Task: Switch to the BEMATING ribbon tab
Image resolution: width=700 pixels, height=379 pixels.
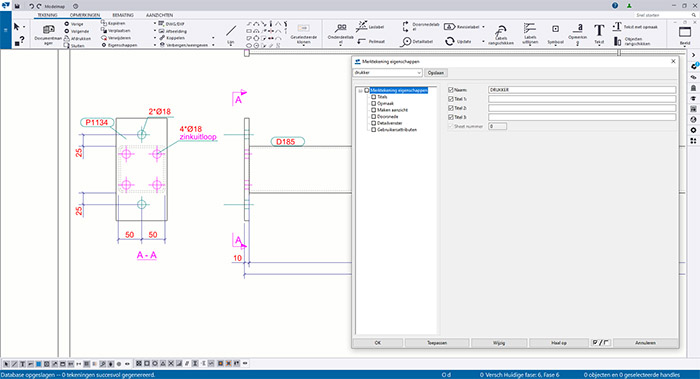Action: pos(123,15)
